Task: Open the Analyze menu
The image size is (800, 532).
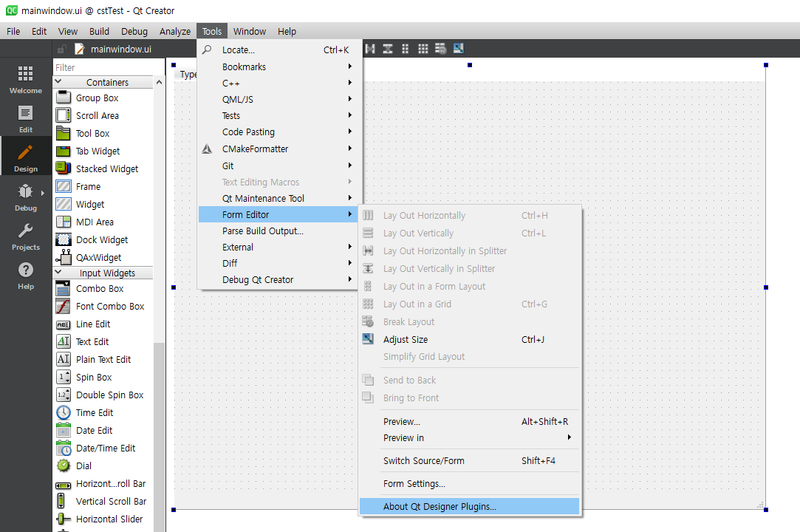Action: [175, 31]
